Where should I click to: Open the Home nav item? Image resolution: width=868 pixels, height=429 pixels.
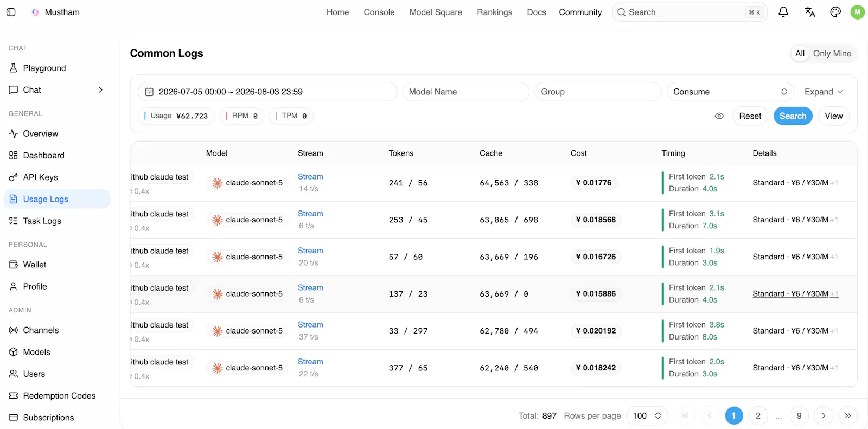pyautogui.click(x=337, y=12)
